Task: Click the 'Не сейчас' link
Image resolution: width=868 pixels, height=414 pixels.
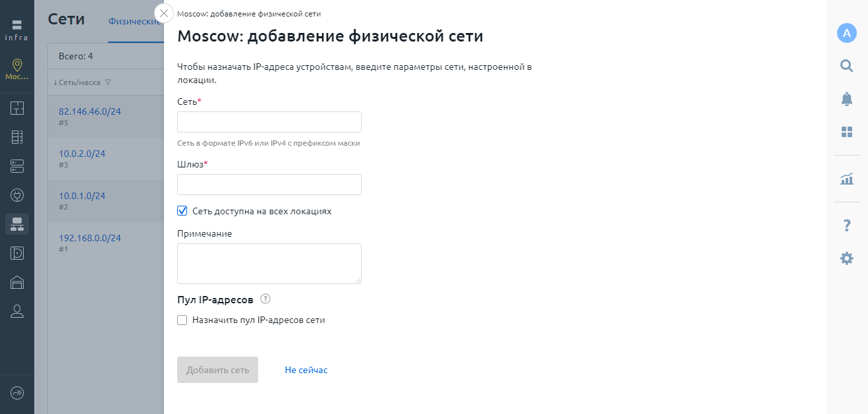Action: [306, 370]
